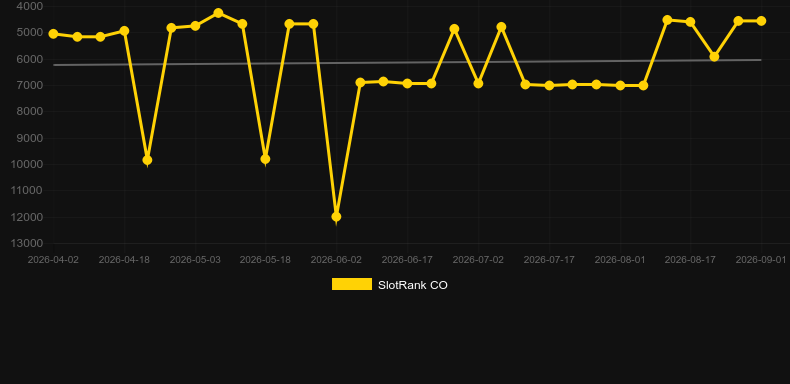Screen dimensions: 790x384
Task: Click the 7000 y-axis label
Action: click(x=30, y=85)
